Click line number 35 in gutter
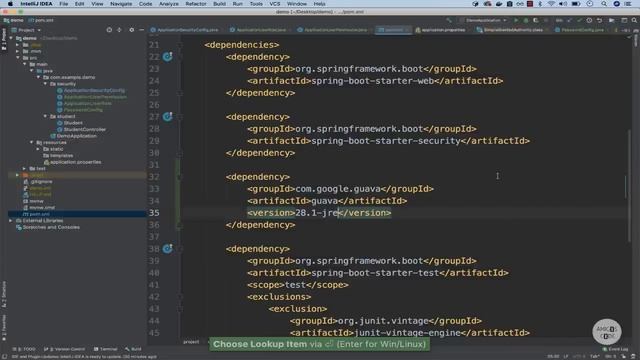Viewport: 640px width, 360px height. point(154,213)
